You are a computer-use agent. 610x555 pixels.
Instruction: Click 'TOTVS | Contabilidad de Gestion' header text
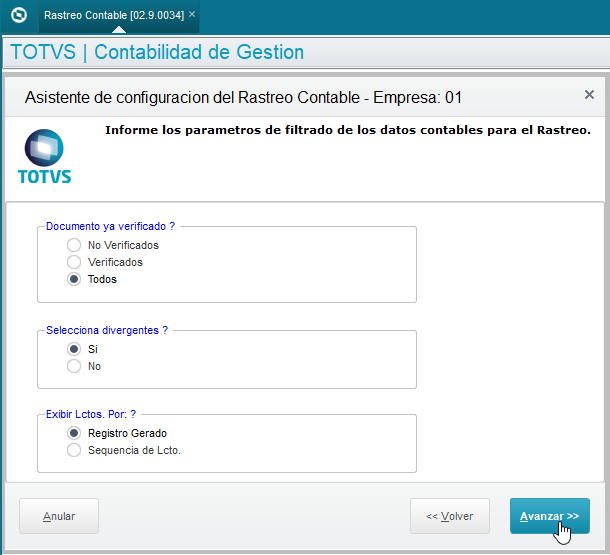point(157,52)
